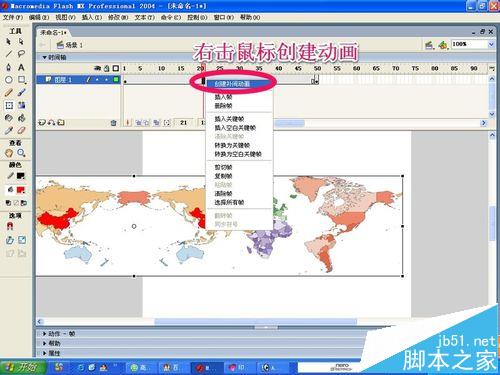Toggle show all layers as outlines
Viewport: 500px width, 375px height.
(116, 68)
